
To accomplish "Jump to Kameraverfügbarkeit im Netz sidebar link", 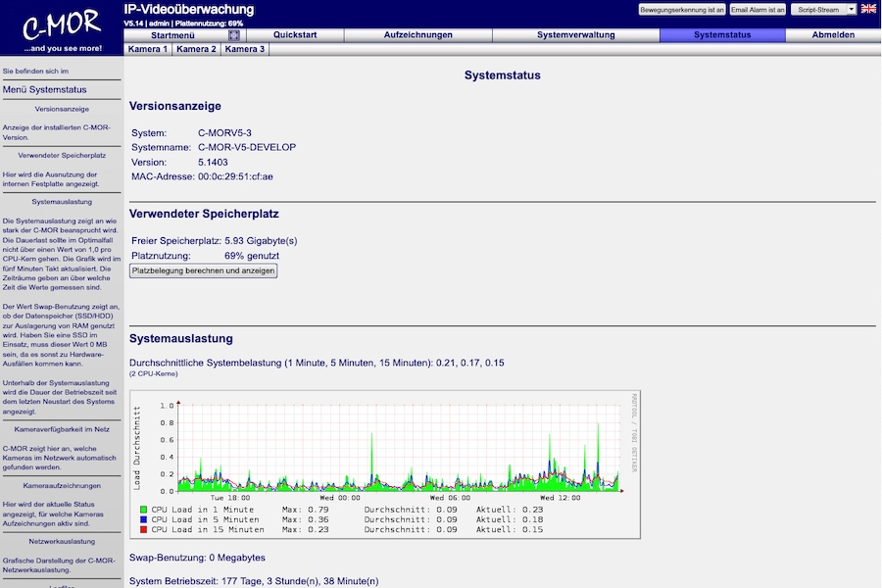I will 62,429.
